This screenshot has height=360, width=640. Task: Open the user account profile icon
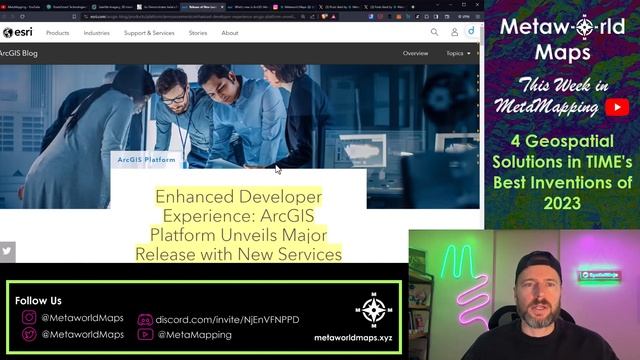coord(454,32)
